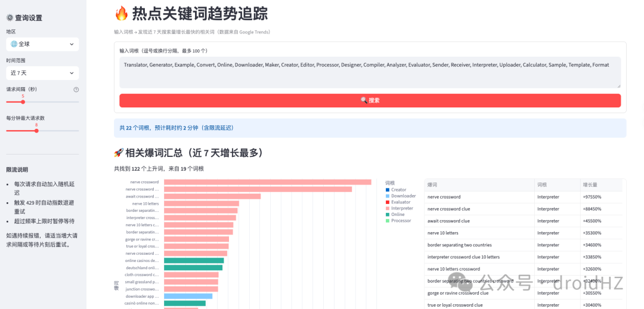644x309 pixels.
Task: Click the 每分钟最大请求数 slider handle
Action: pos(36,131)
